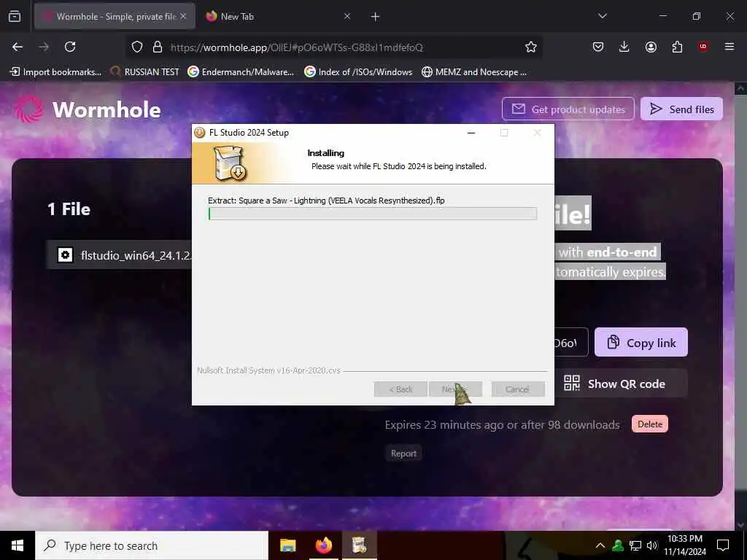The height and width of the screenshot is (560, 747).
Task: Click the Wormhole logo
Action: 88,109
